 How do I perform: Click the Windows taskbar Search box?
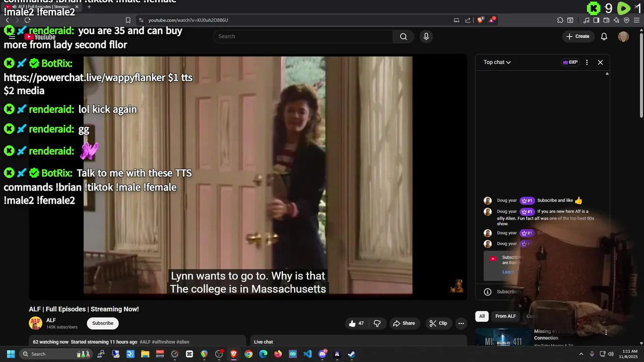pos(57,354)
